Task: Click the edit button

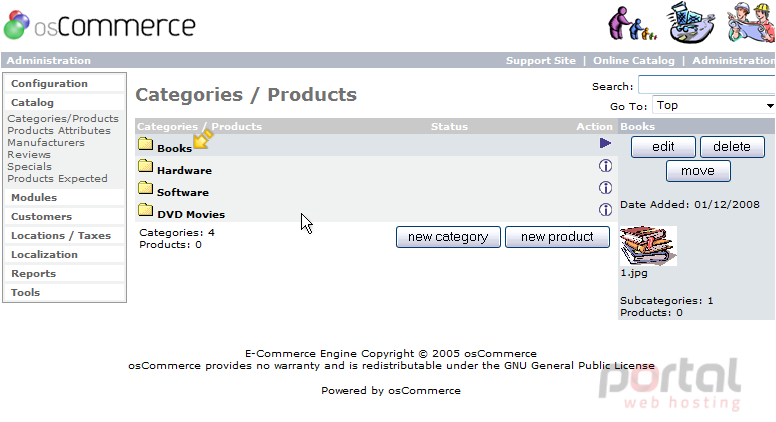Action: [x=663, y=147]
